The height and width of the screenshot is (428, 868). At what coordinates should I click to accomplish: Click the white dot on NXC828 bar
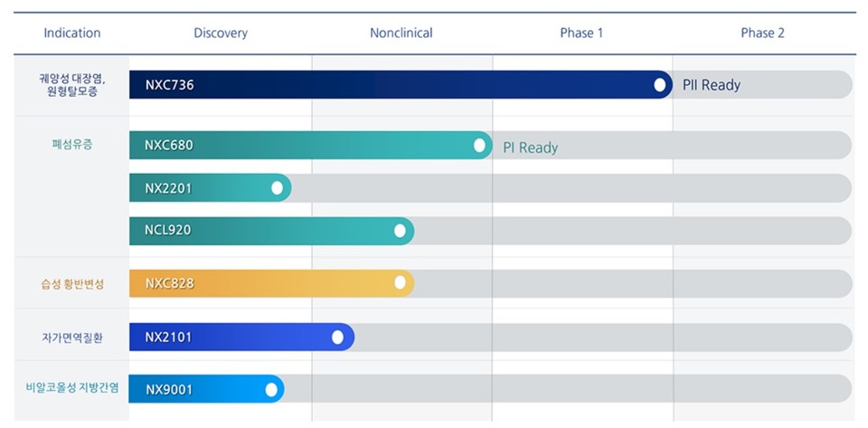click(x=401, y=283)
